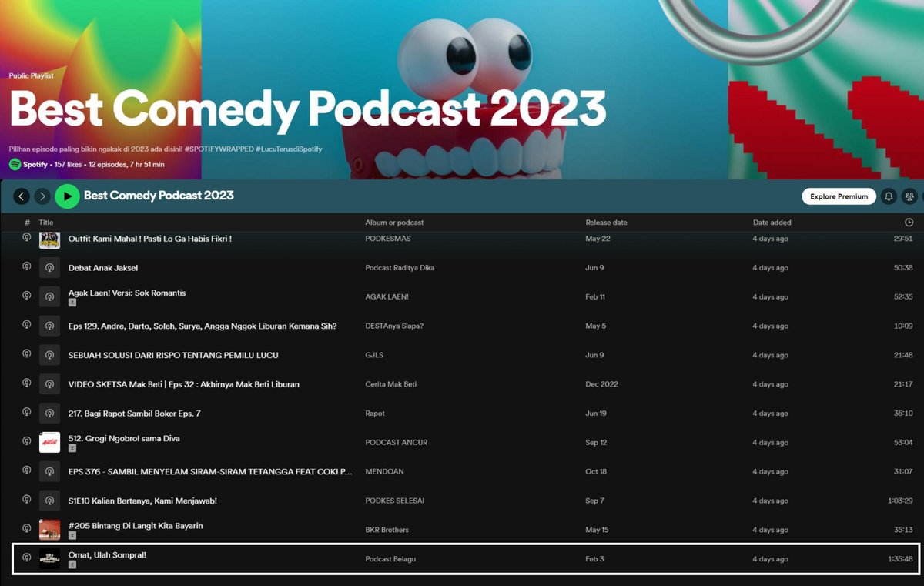Viewport: 924px width, 586px height.
Task: Click podcast icon left of Eps 129 row
Action: pyautogui.click(x=26, y=326)
